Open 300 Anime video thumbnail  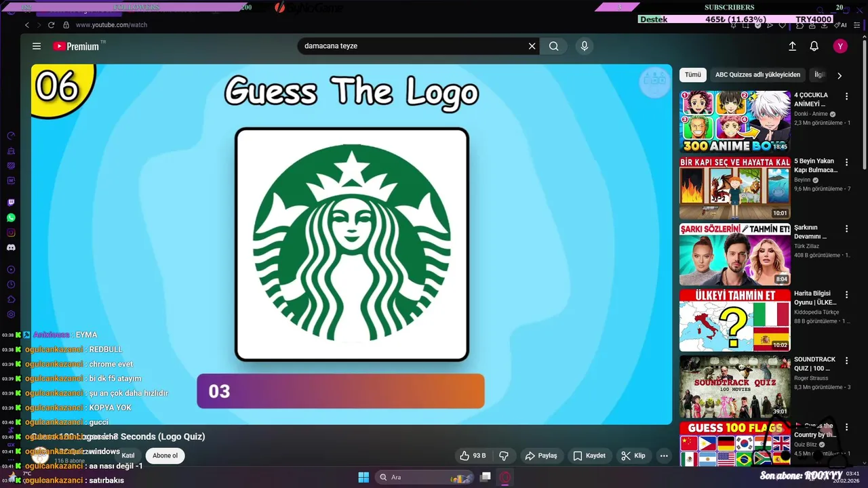pos(735,122)
